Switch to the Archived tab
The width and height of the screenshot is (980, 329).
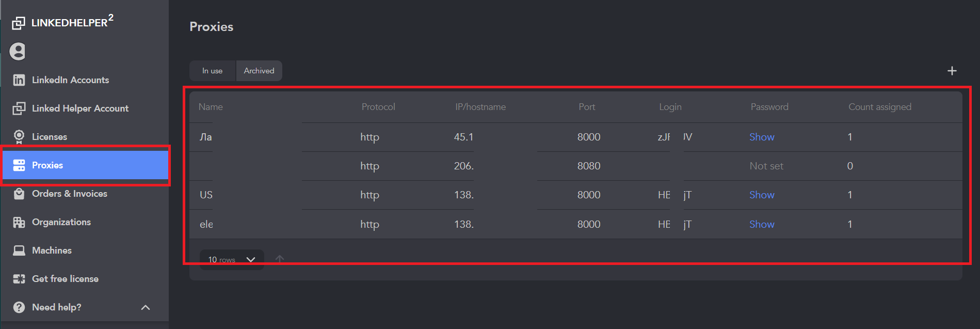coord(259,71)
